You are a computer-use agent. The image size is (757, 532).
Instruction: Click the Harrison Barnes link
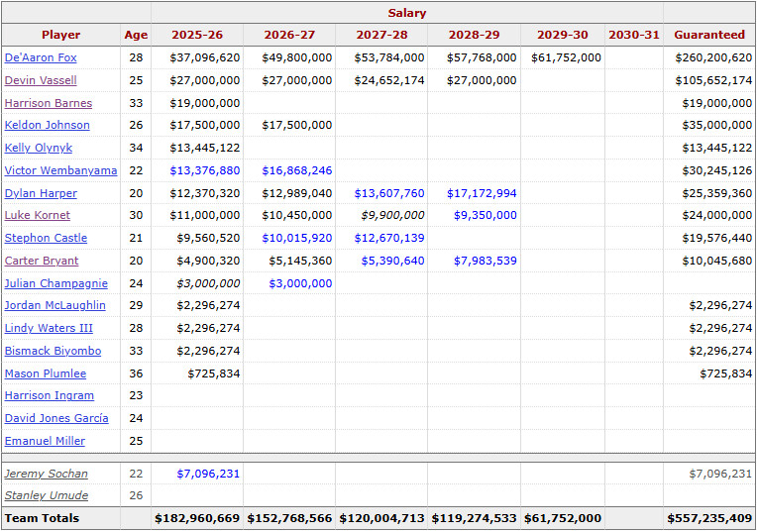point(49,103)
